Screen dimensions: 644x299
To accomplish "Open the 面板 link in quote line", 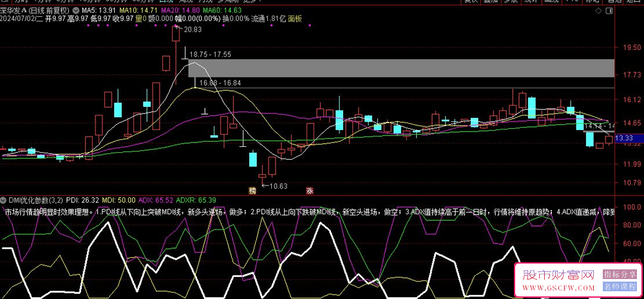I will (295, 18).
